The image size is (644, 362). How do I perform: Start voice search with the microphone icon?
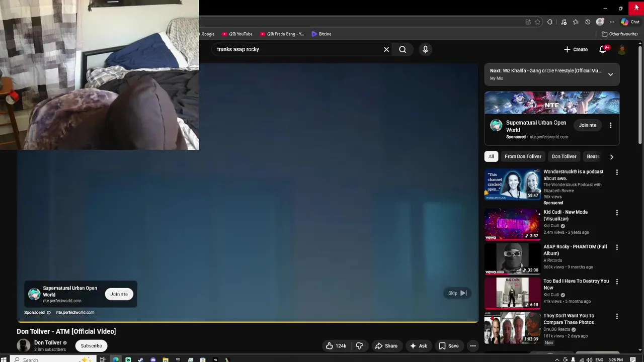point(425,49)
